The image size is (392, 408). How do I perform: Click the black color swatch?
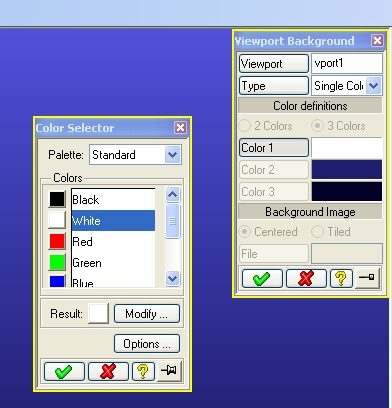point(57,199)
